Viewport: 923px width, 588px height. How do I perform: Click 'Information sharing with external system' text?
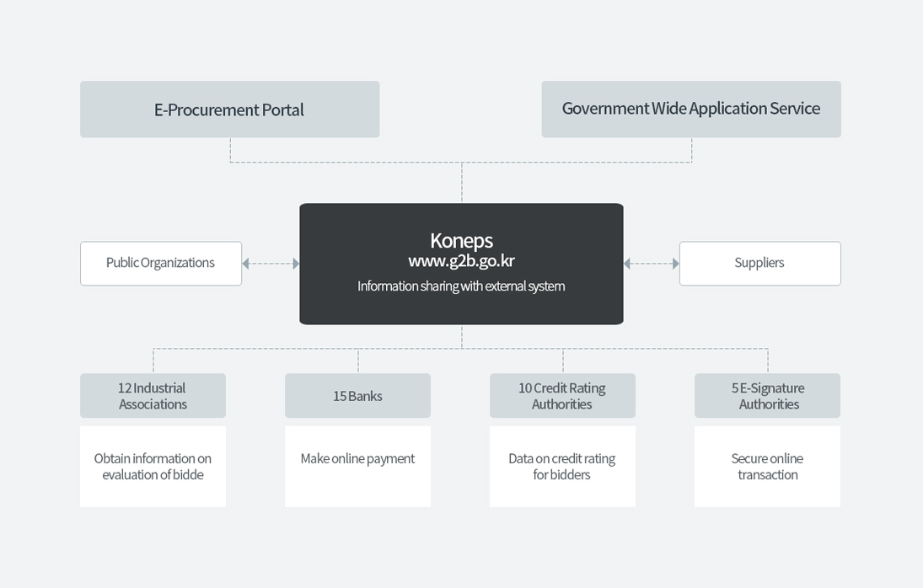point(461,286)
